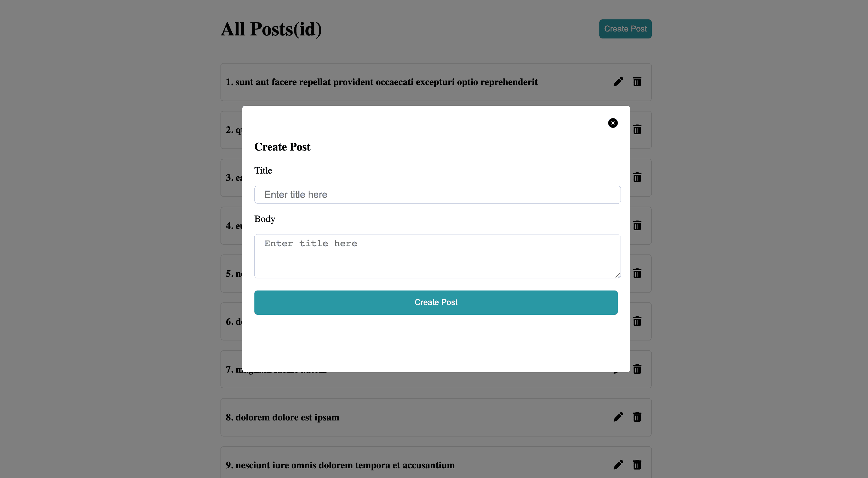Screen dimensions: 868x478
Task: Remove post 6 via trash icon
Action: 637,321
